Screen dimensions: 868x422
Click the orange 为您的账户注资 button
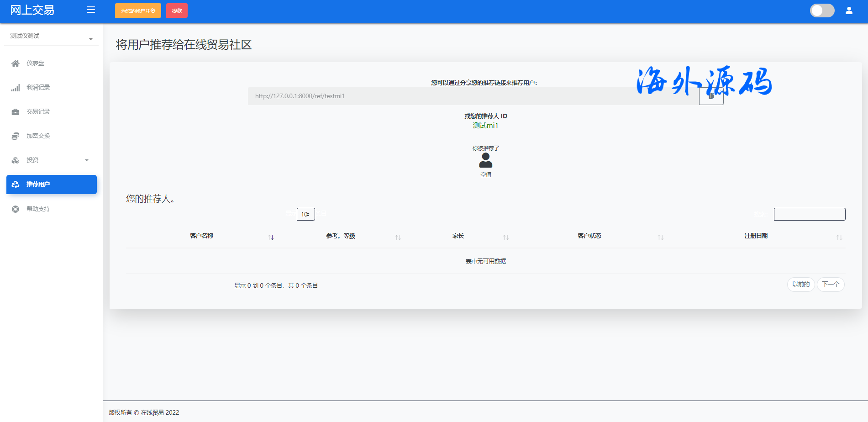point(138,11)
